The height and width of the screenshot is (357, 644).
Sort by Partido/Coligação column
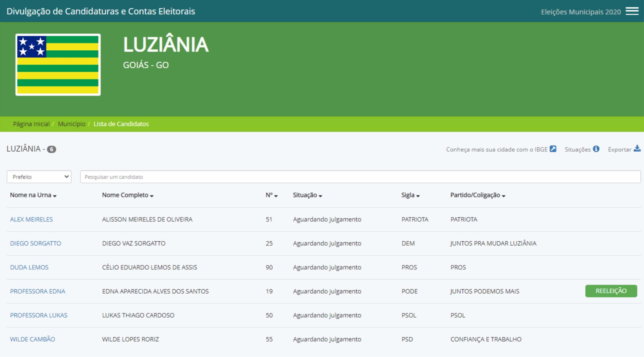(477, 195)
